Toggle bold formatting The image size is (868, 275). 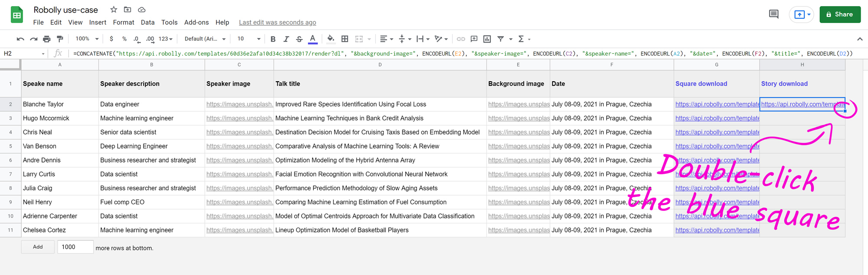point(273,39)
